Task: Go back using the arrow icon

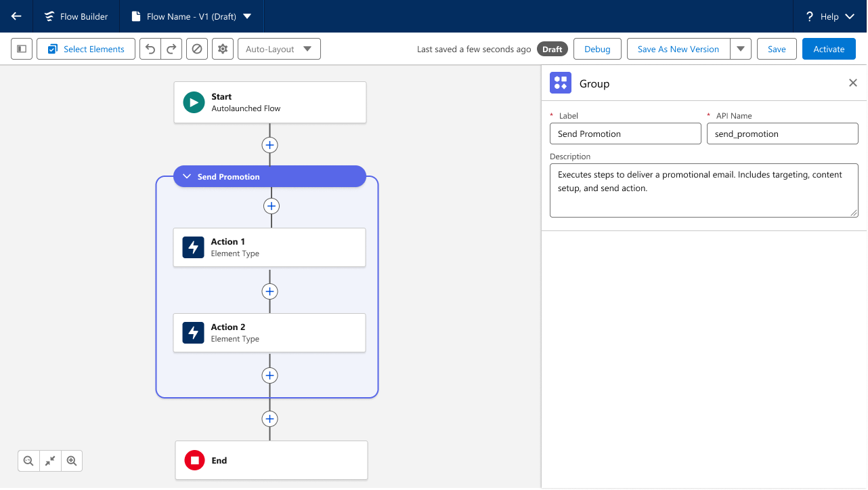Action: 16,16
